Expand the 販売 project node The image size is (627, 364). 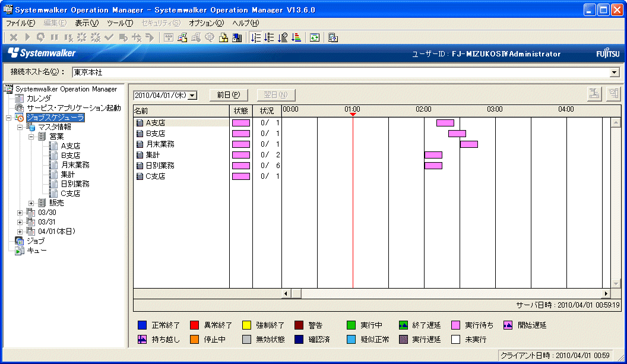31,203
